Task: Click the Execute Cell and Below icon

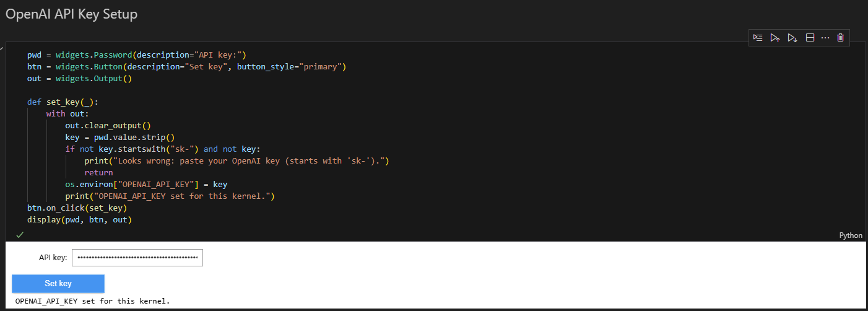Action: (792, 38)
